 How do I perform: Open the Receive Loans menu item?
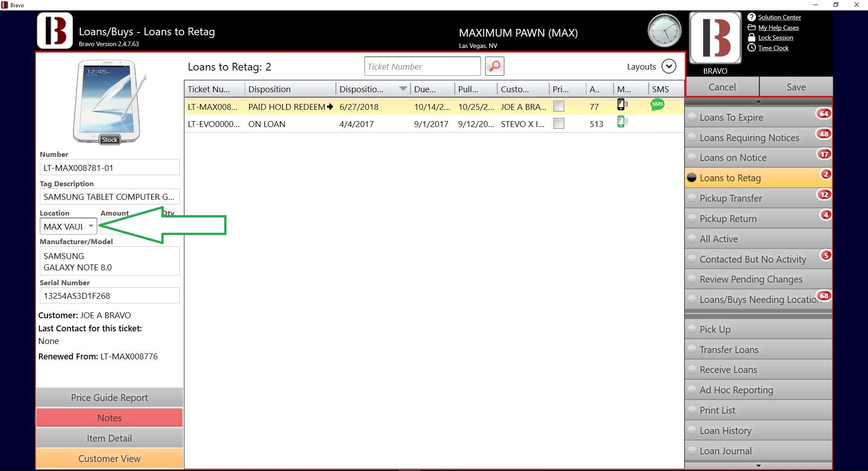(759, 370)
